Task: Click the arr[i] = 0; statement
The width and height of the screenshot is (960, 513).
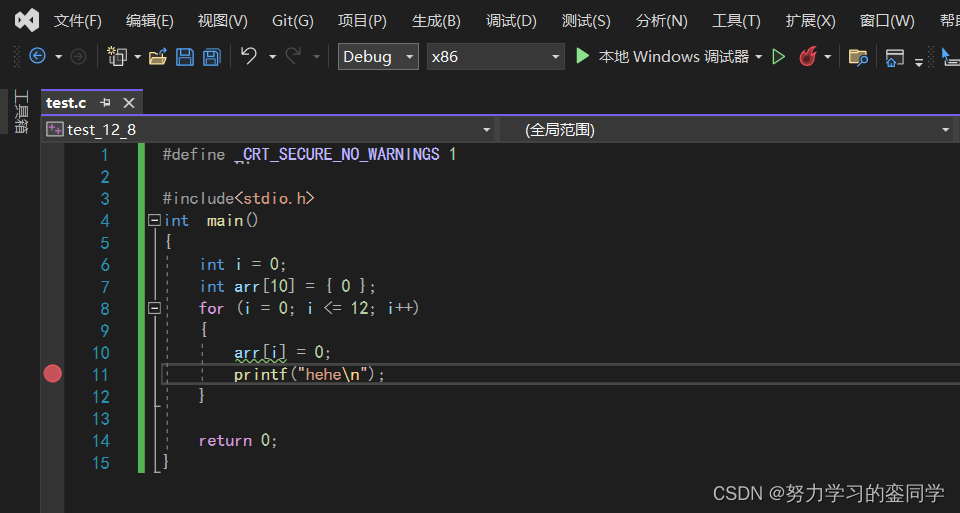Action: [x=282, y=353]
